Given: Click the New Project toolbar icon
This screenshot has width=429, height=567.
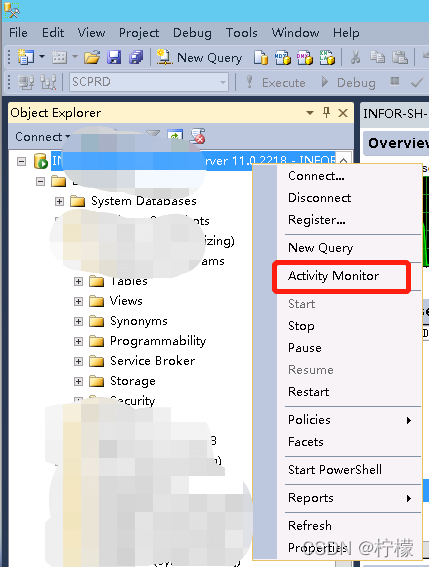Looking at the screenshot, I should (25, 57).
